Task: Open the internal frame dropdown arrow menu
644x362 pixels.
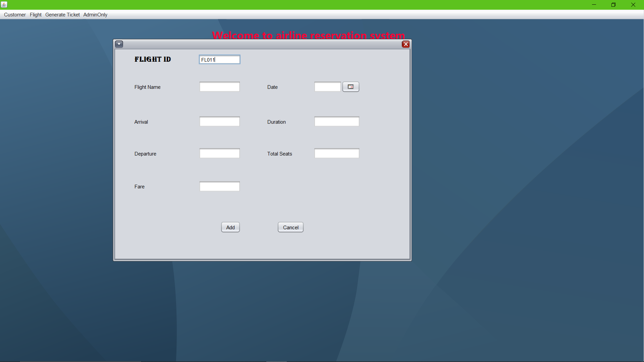Action: [x=119, y=44]
